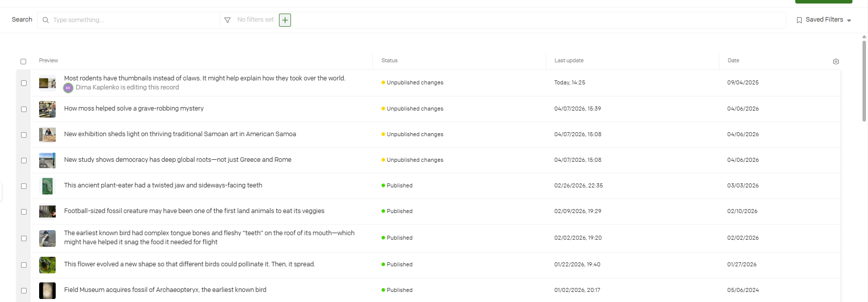
Task: Toggle the select-all rows checkbox
Action: pos(23,61)
